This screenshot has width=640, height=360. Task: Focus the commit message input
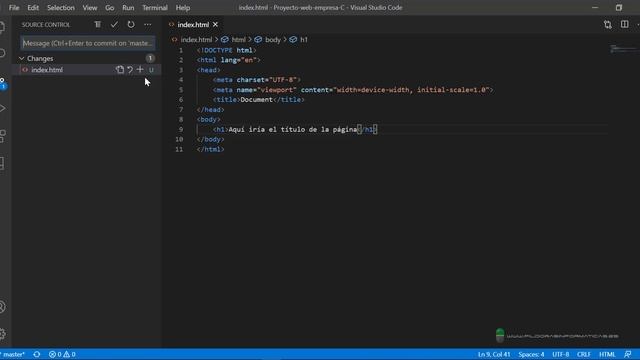click(88, 43)
